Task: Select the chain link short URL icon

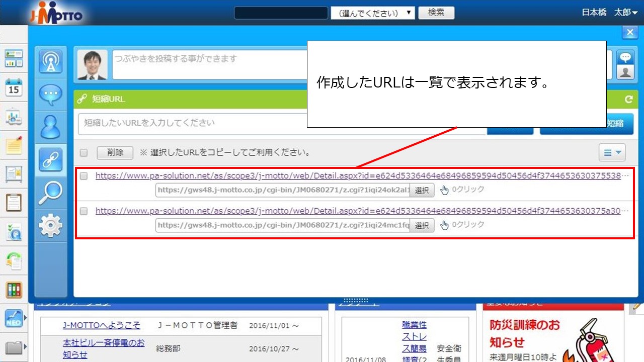Action: (50, 160)
